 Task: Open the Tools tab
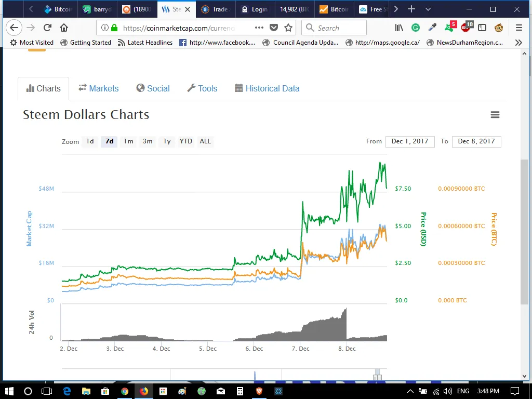pos(202,88)
